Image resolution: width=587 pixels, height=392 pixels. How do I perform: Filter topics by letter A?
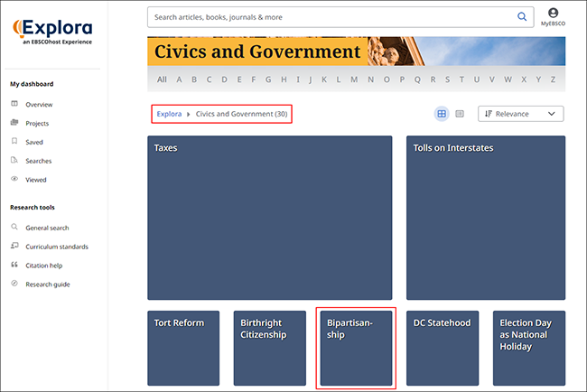[179, 79]
